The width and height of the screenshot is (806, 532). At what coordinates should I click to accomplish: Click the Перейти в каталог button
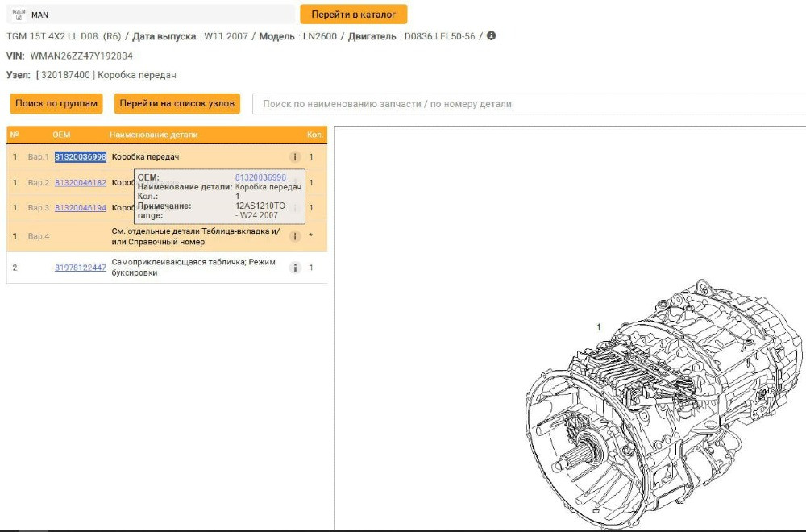355,14
